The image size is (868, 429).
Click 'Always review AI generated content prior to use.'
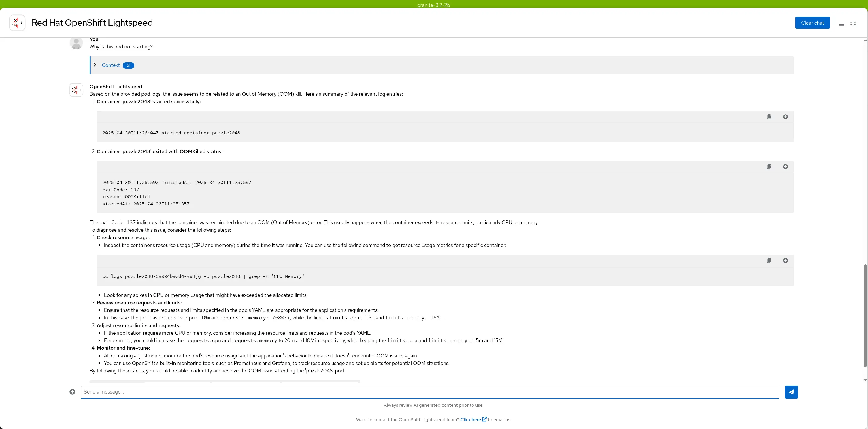[x=433, y=405]
